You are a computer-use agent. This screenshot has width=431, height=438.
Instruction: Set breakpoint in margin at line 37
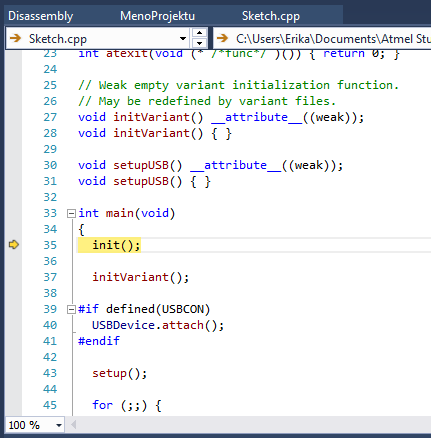(x=13, y=277)
